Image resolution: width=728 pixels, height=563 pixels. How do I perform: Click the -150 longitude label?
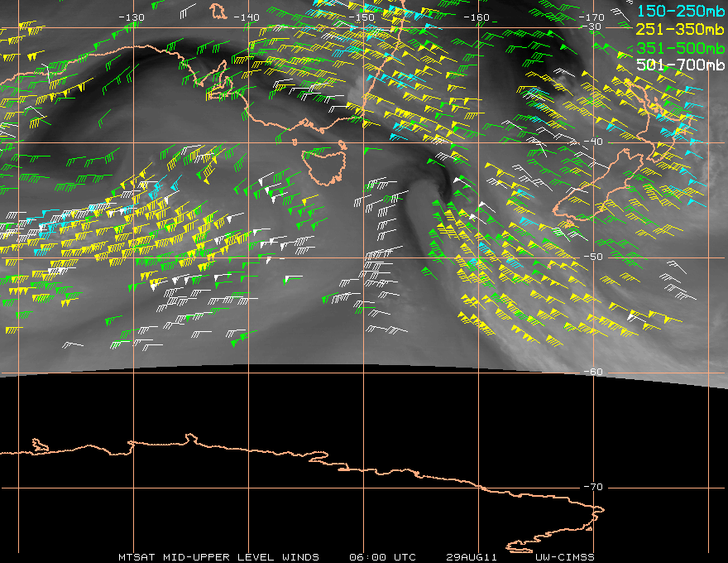(x=362, y=17)
